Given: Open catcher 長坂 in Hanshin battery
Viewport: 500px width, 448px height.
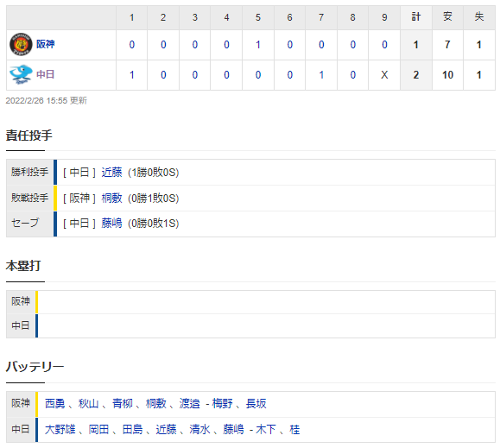Looking at the screenshot, I should click(256, 404).
